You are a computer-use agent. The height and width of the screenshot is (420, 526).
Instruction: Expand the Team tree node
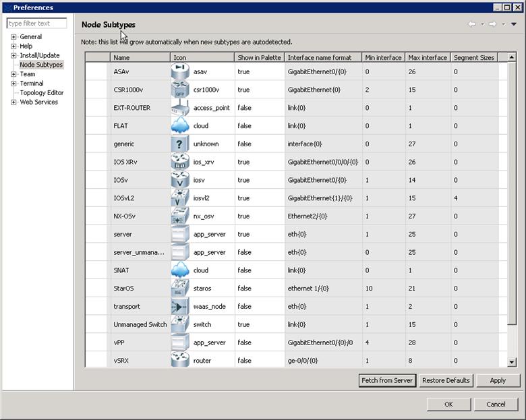[13, 74]
